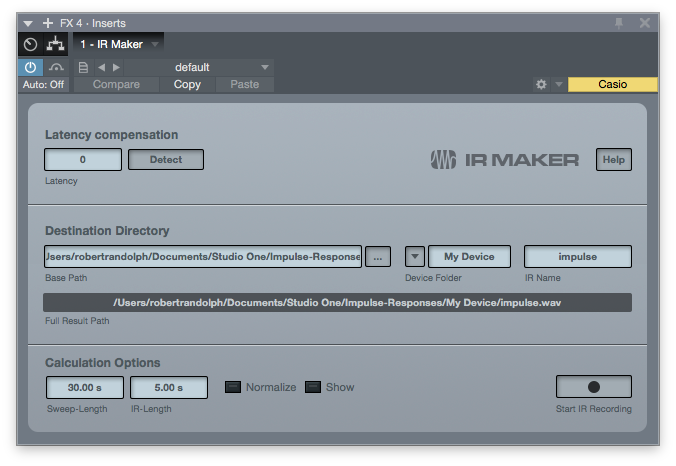Open the routing view icon
Image resolution: width=676 pixels, height=466 pixels.
[55, 44]
